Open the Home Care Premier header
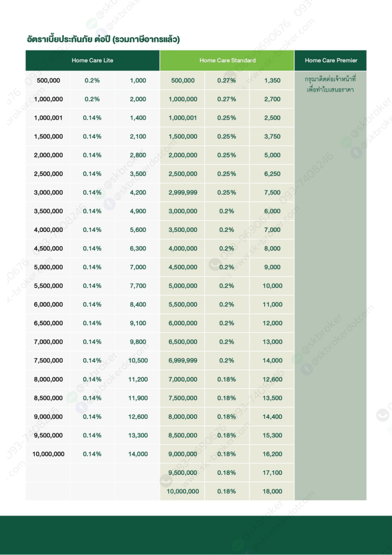Viewport: 392px width, 555px height. pyautogui.click(x=331, y=60)
